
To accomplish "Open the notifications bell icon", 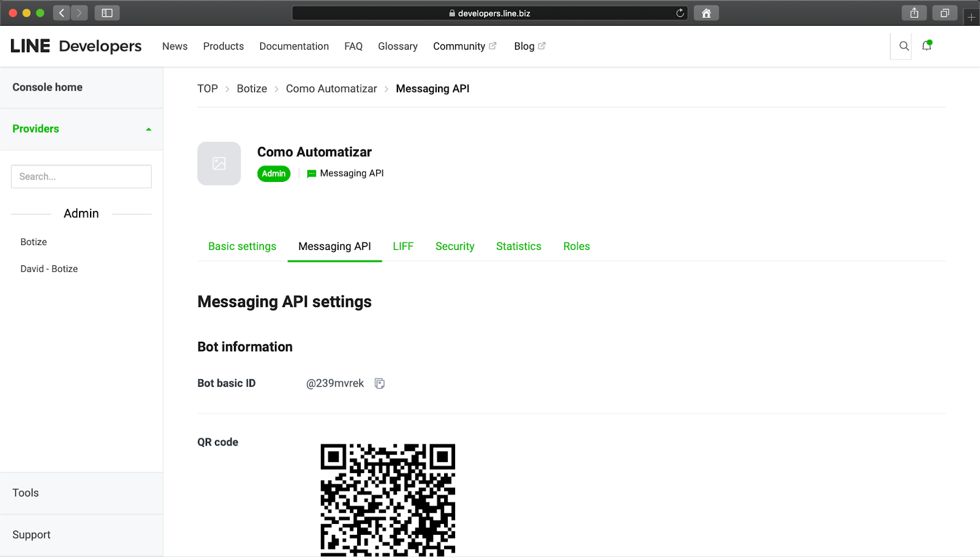I will click(x=927, y=45).
